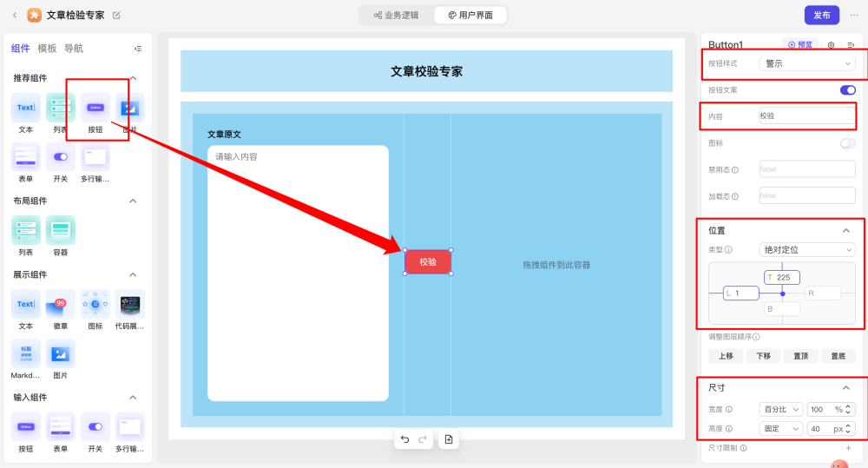Select the 文本 component under 展示组件
Image resolution: width=868 pixels, height=468 pixels.
(x=25, y=310)
